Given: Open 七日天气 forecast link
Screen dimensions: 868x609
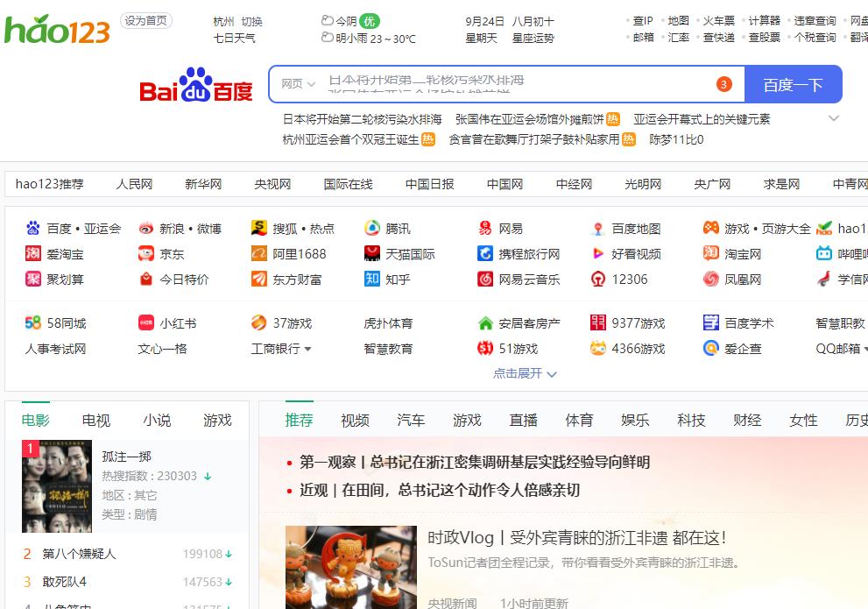Looking at the screenshot, I should click(235, 39).
